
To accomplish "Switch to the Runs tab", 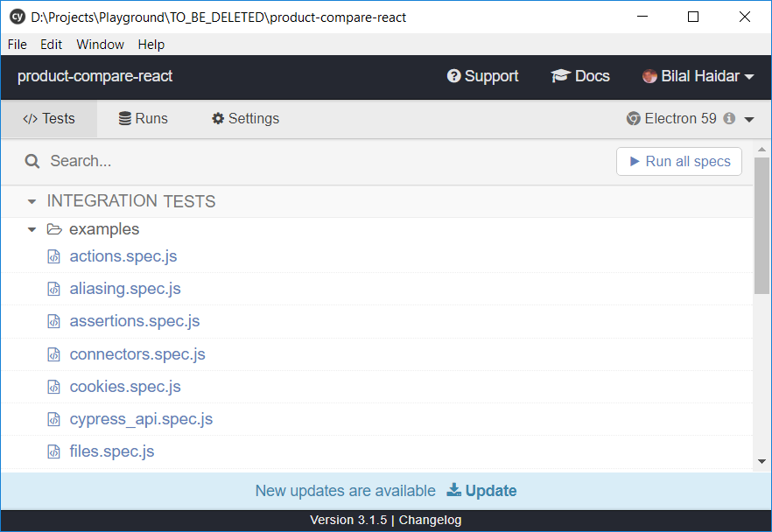I will tap(144, 119).
